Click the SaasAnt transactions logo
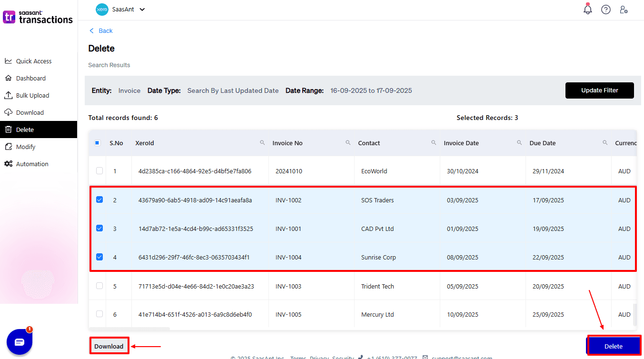The width and height of the screenshot is (644, 359). pos(38,17)
